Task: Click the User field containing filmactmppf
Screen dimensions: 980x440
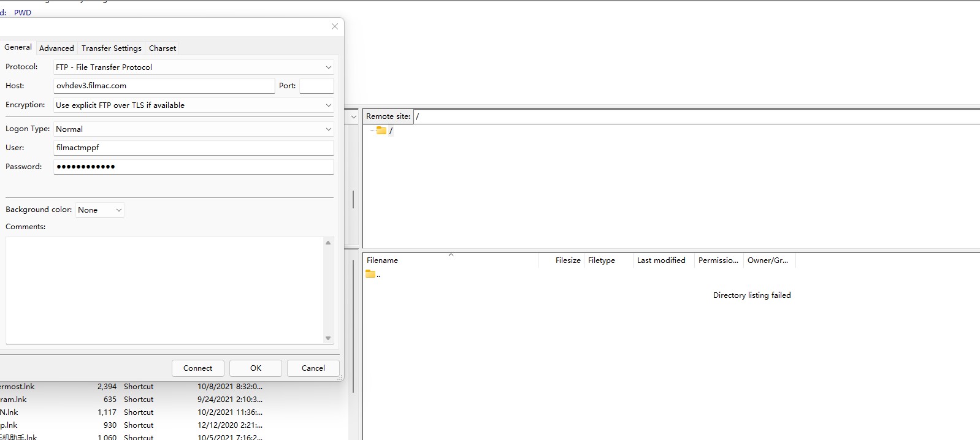Action: coord(194,148)
